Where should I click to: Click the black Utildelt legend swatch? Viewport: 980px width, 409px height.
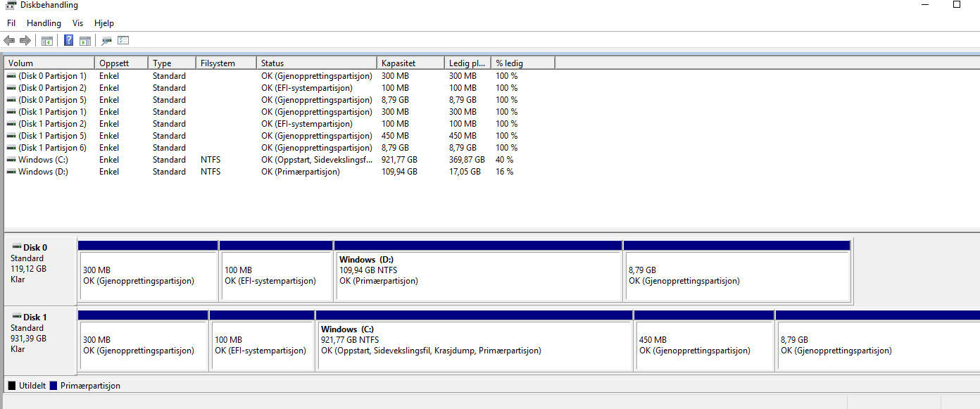coord(11,386)
